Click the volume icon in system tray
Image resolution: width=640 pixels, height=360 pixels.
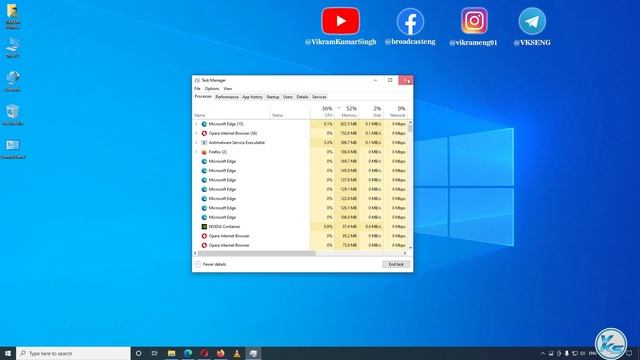pos(582,353)
